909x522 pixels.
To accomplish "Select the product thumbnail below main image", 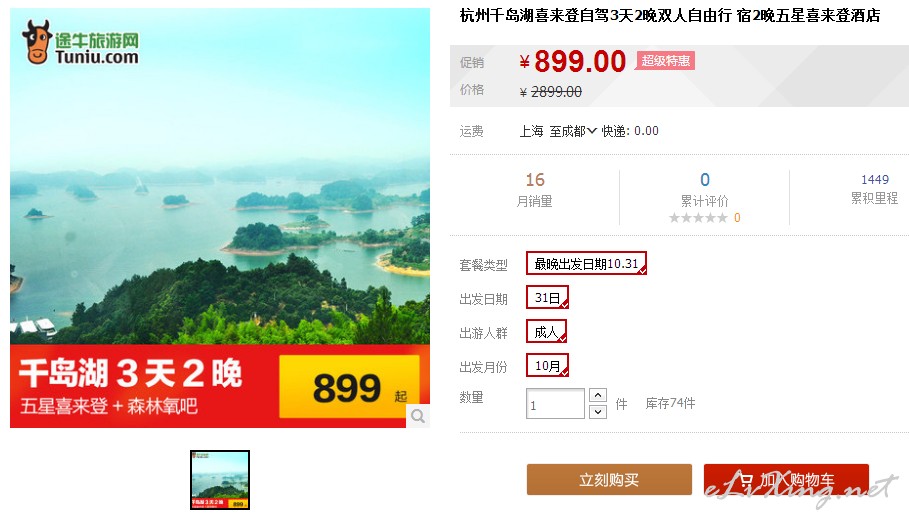I will (x=220, y=480).
